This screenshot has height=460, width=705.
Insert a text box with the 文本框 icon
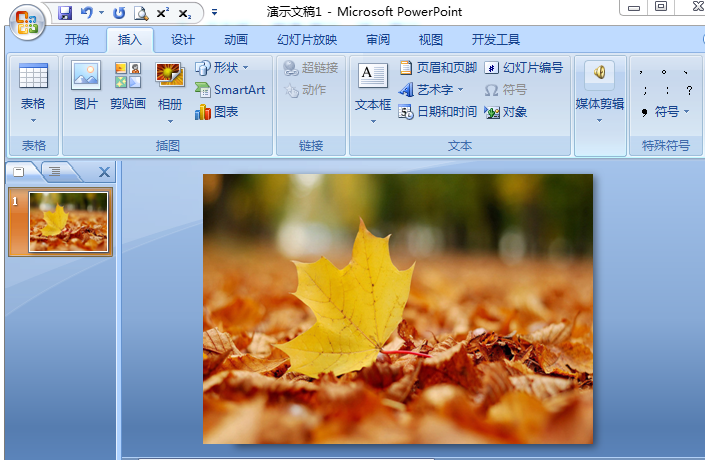372,76
